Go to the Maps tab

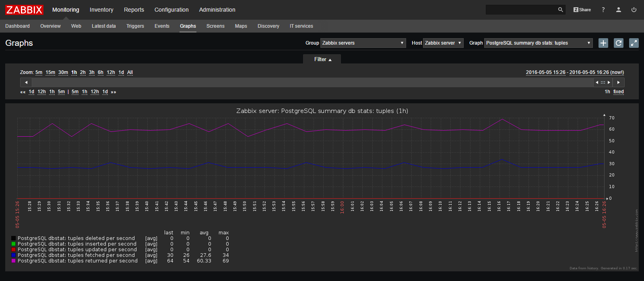pos(241,26)
